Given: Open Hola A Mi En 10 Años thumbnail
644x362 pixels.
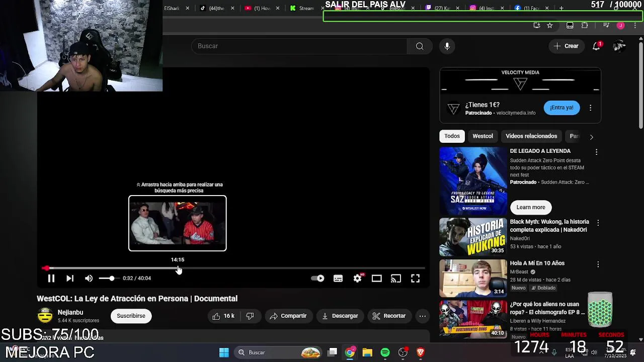Looking at the screenshot, I should click(473, 279).
